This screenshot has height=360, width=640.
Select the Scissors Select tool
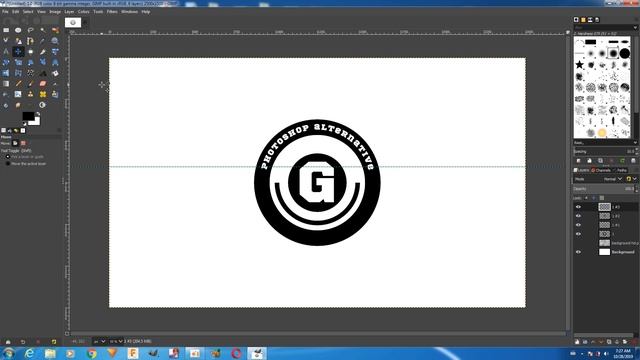pyautogui.click(x=6, y=41)
